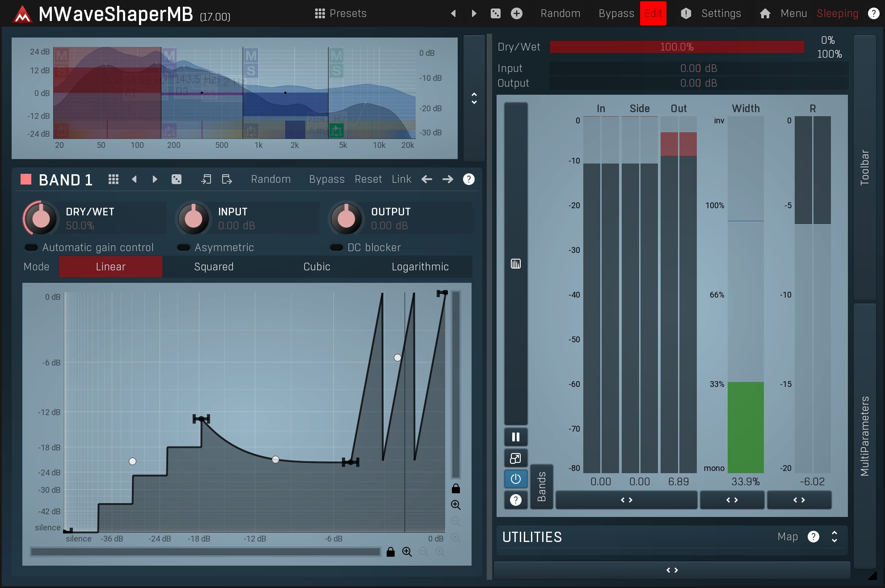Turn on the DC blocker

pos(336,248)
